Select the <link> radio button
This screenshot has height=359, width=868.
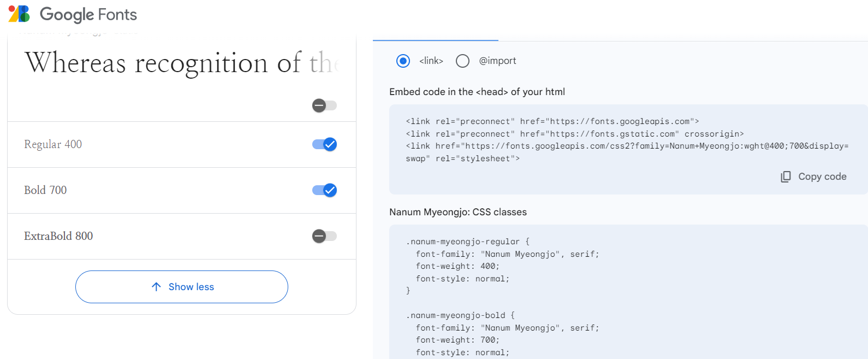point(403,61)
